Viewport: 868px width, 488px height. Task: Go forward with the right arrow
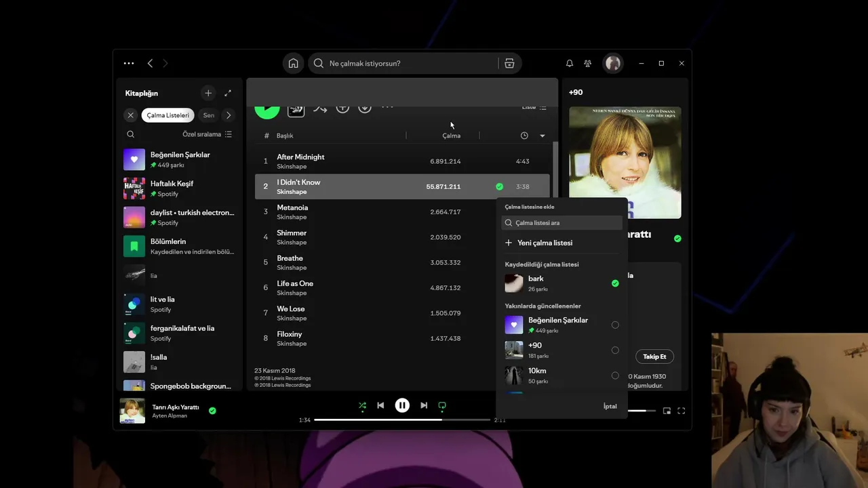coord(165,63)
